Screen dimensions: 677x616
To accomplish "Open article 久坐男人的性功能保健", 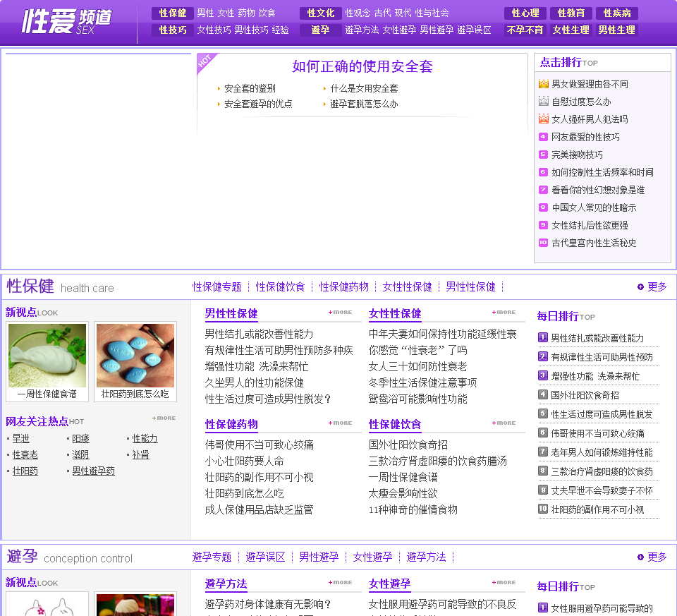I will click(254, 382).
